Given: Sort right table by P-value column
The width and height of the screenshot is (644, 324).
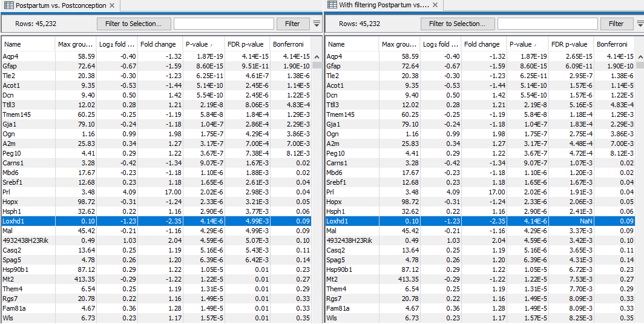Looking at the screenshot, I should pos(527,44).
